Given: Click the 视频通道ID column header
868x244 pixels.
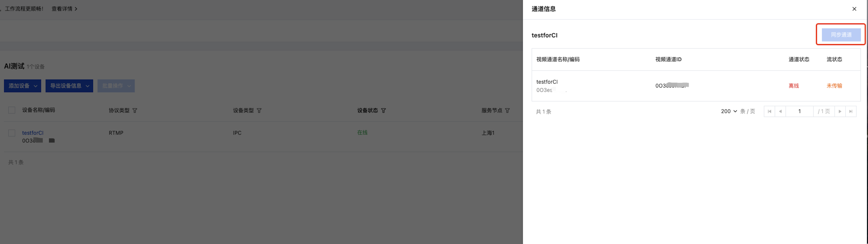Looking at the screenshot, I should (x=668, y=59).
